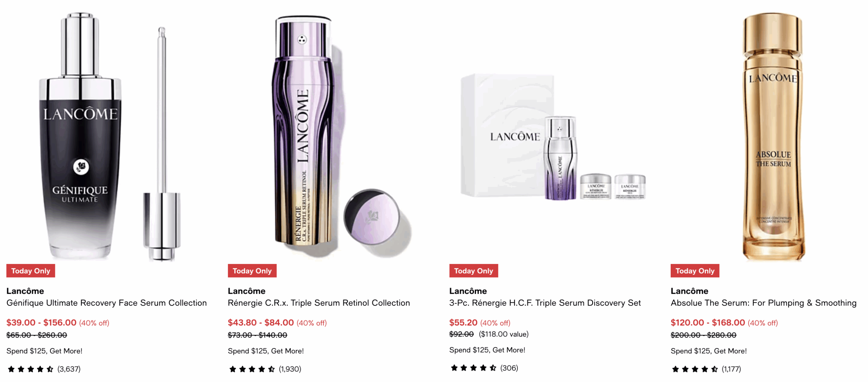Click the star rating with 1,177 reviews
Image resolution: width=868 pixels, height=382 pixels.
[706, 369]
